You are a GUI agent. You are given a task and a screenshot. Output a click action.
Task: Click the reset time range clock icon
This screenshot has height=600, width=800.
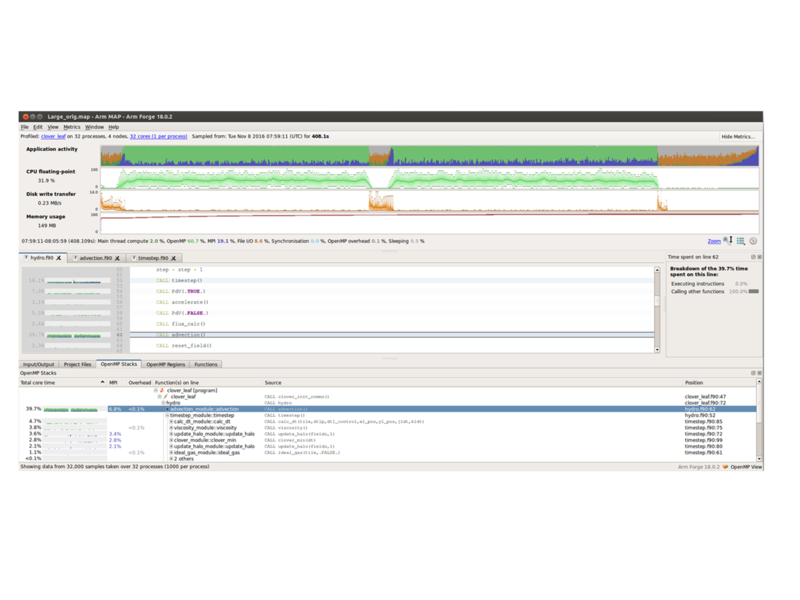click(753, 241)
